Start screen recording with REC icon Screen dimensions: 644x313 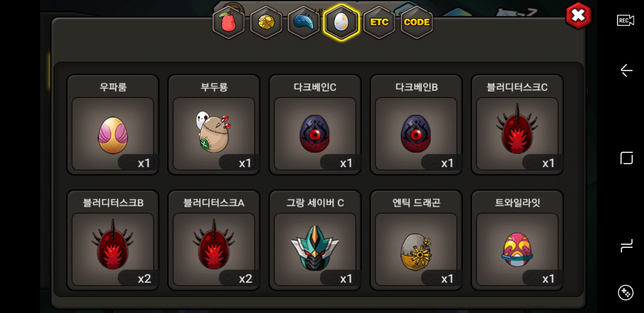click(625, 20)
